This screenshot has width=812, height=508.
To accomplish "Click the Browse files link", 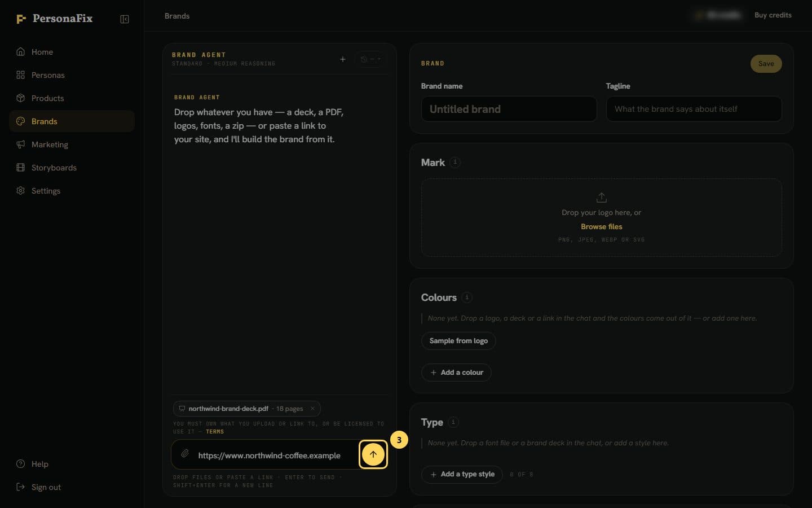I will coord(602,227).
